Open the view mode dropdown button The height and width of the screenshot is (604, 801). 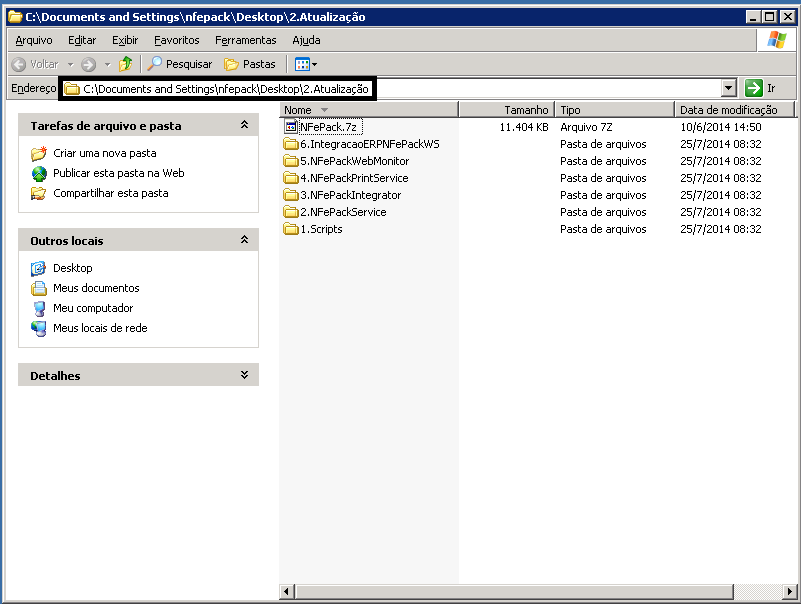306,64
